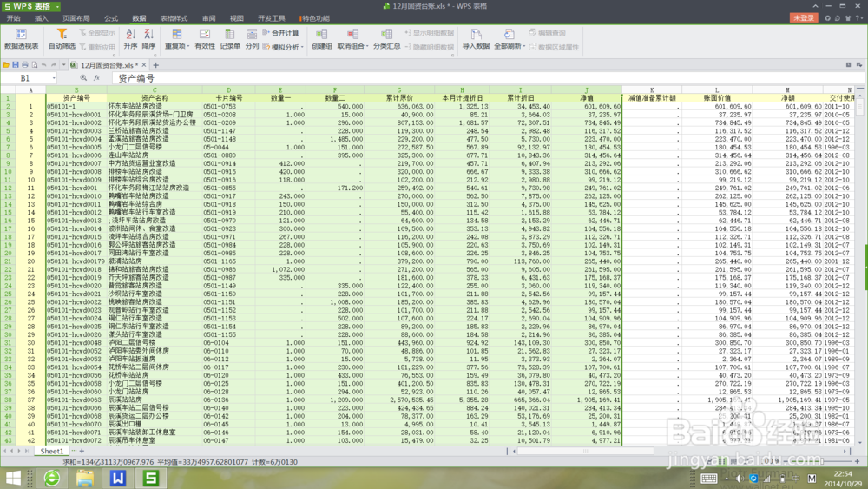Click 导入数据 import data

click(x=476, y=39)
